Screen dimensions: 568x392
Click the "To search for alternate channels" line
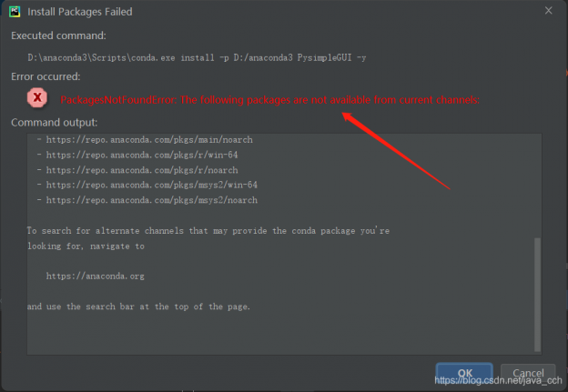click(x=208, y=231)
